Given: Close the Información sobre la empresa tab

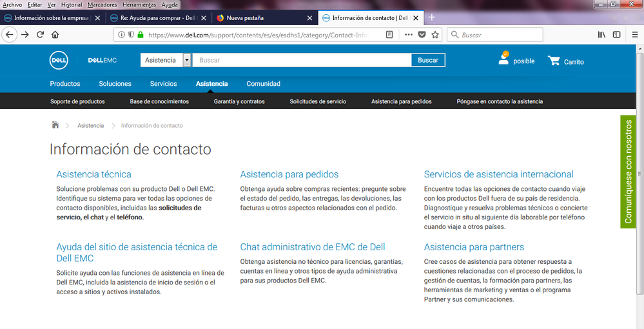Looking at the screenshot, I should click(x=97, y=18).
